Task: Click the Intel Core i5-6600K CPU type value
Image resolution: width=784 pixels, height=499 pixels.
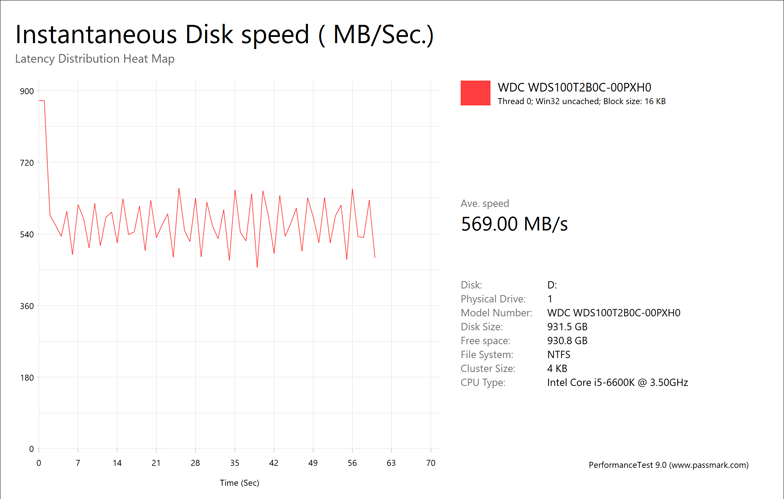Action: click(617, 383)
